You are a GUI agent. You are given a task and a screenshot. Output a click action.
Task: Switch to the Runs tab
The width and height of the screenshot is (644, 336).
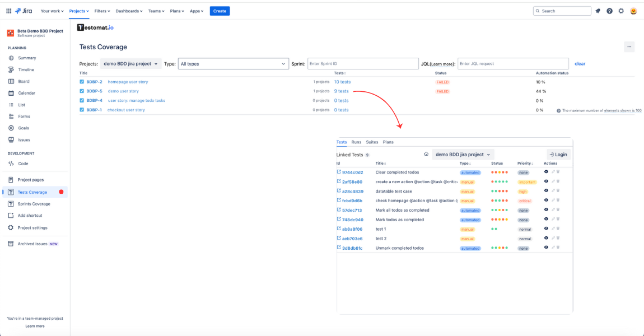coord(356,142)
